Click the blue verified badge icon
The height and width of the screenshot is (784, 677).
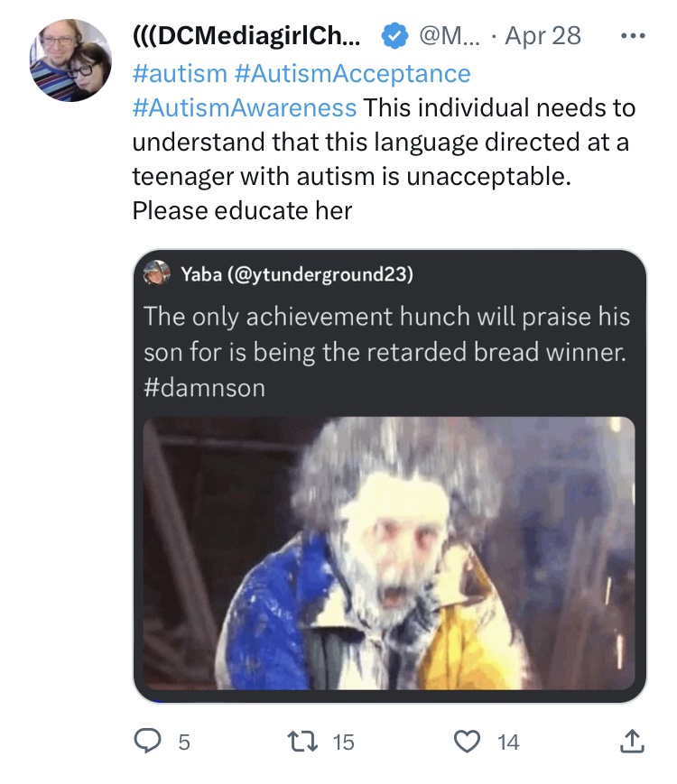394,36
